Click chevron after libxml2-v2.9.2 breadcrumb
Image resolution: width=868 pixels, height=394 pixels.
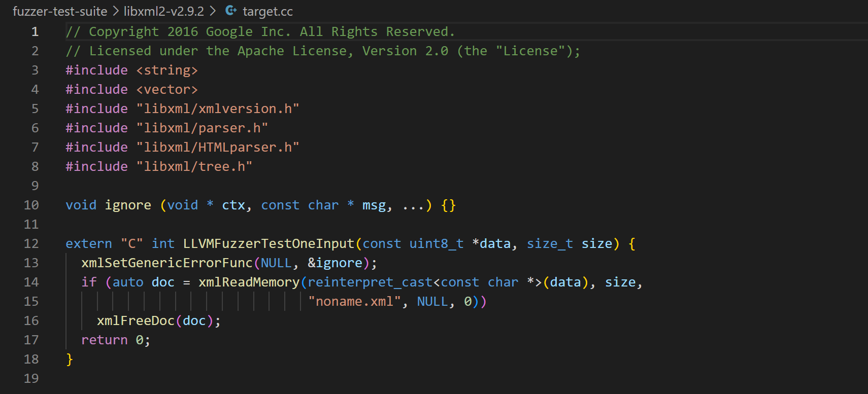coord(213,11)
